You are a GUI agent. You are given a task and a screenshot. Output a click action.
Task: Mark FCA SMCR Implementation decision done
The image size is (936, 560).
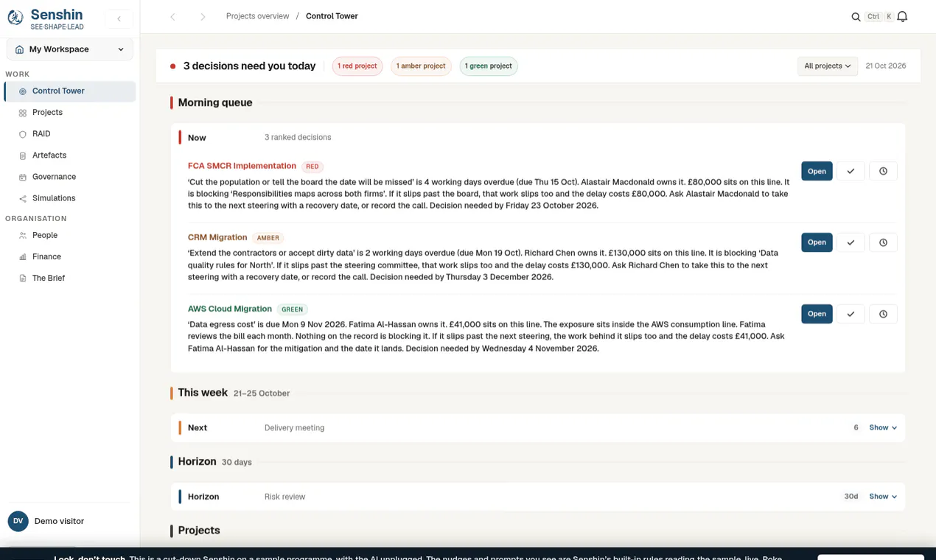click(x=851, y=171)
